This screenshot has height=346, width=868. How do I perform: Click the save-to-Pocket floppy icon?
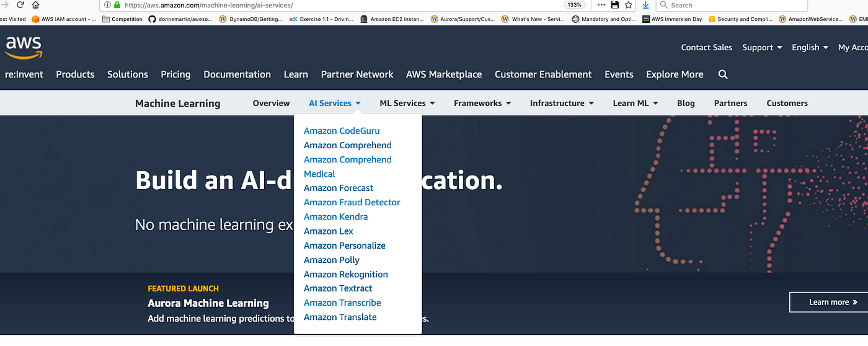tap(615, 5)
